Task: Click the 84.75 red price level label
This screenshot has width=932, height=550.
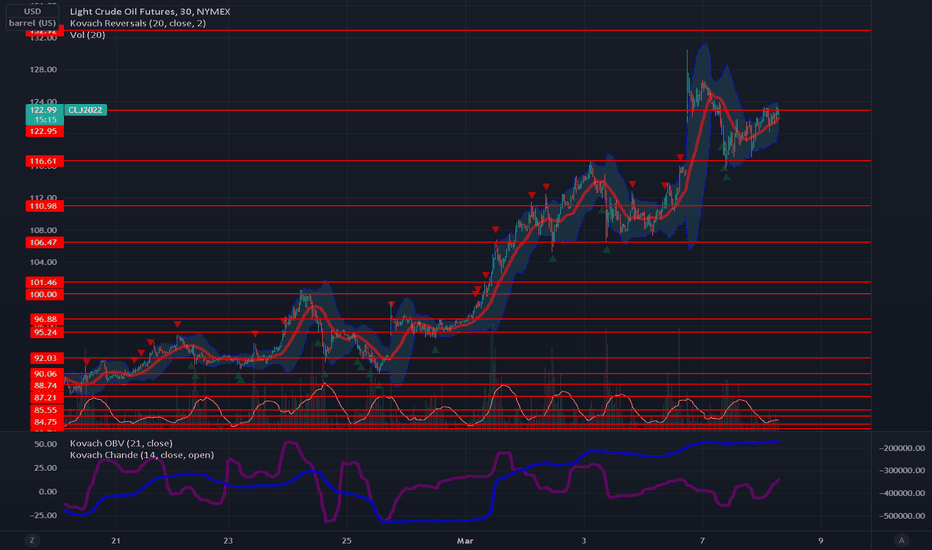Action: pos(46,422)
